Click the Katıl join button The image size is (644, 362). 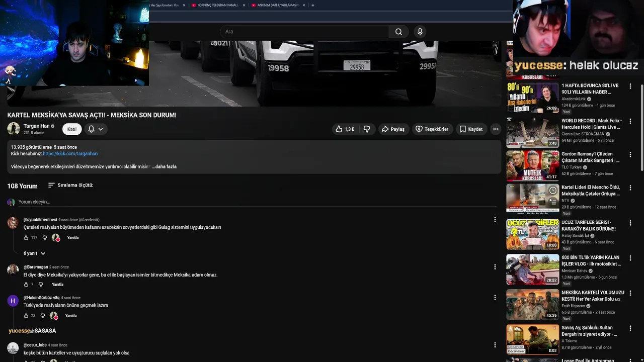(72, 129)
